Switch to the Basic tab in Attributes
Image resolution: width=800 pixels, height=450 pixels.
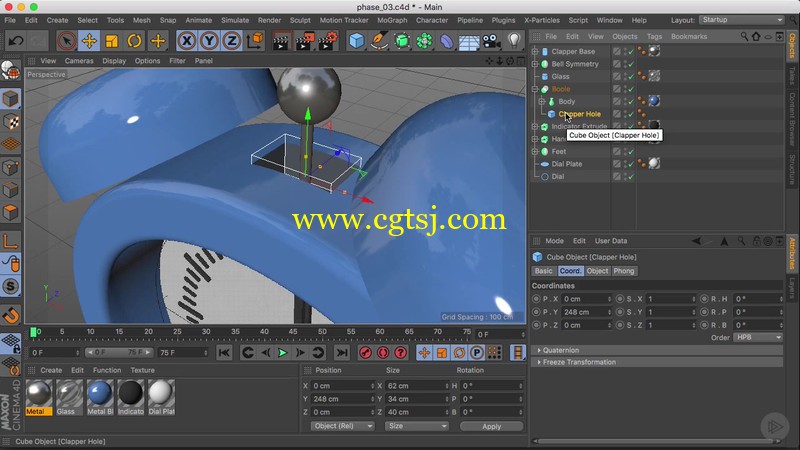pyautogui.click(x=543, y=271)
